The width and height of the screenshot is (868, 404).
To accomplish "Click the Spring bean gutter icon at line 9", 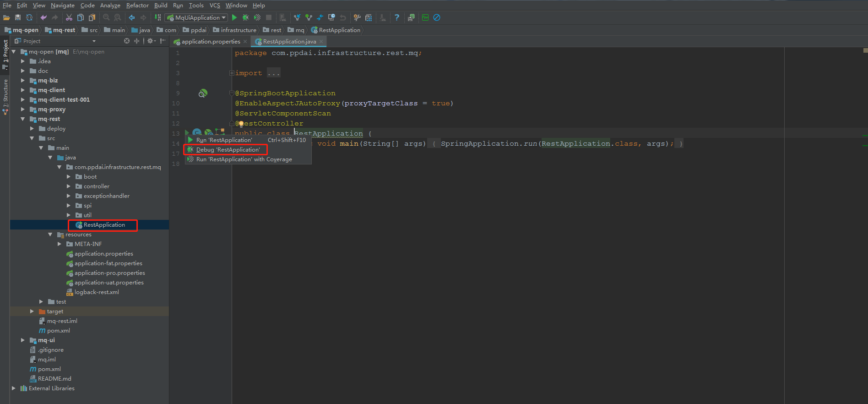I will 203,93.
